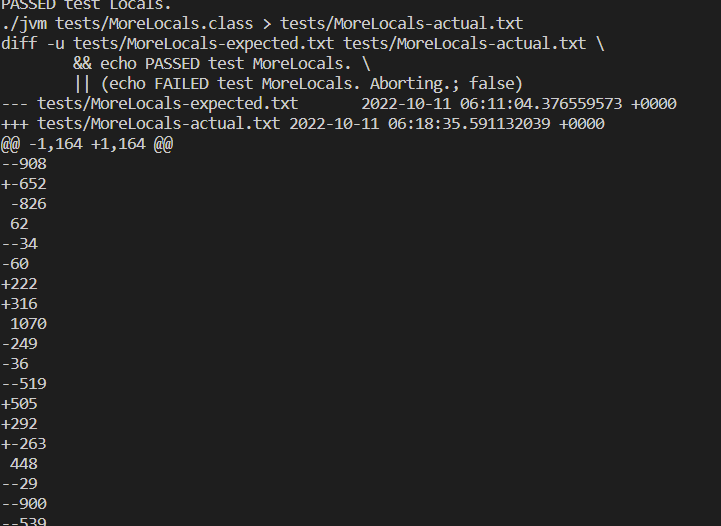Click the added line +-652
This screenshot has height=526, width=721.
(x=25, y=184)
